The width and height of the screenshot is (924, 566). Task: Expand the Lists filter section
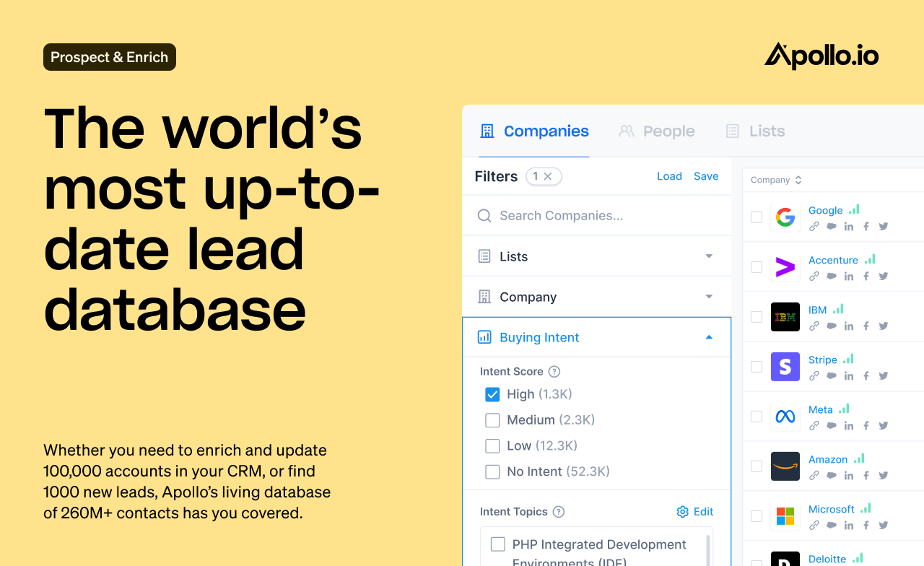(x=597, y=256)
